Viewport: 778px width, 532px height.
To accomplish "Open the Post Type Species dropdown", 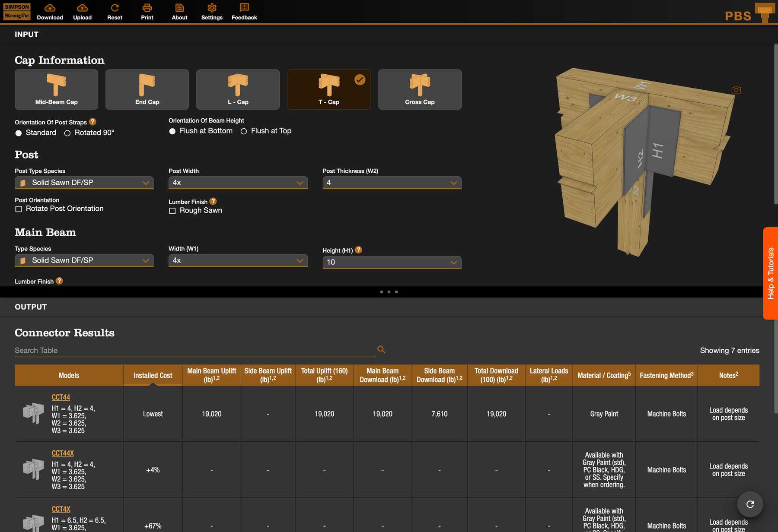I will 84,183.
